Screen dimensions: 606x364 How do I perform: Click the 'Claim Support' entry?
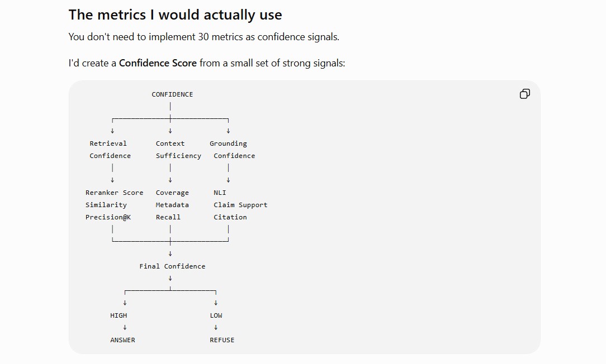click(x=240, y=205)
